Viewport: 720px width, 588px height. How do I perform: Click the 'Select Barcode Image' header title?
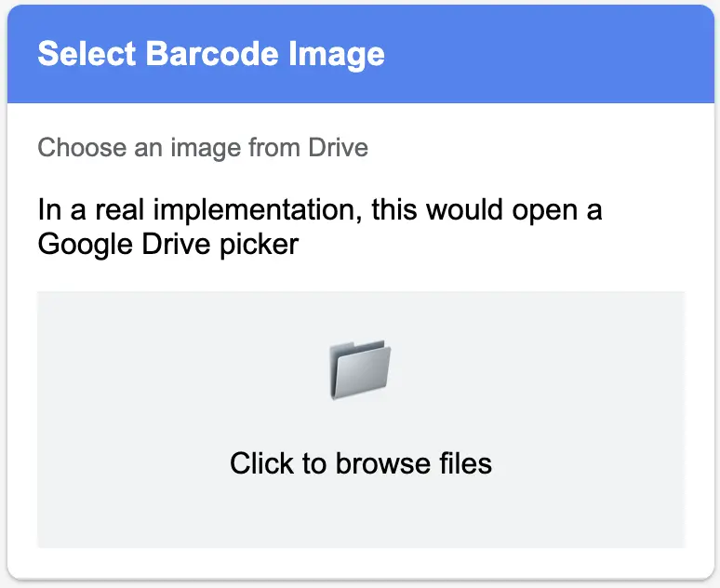click(211, 54)
